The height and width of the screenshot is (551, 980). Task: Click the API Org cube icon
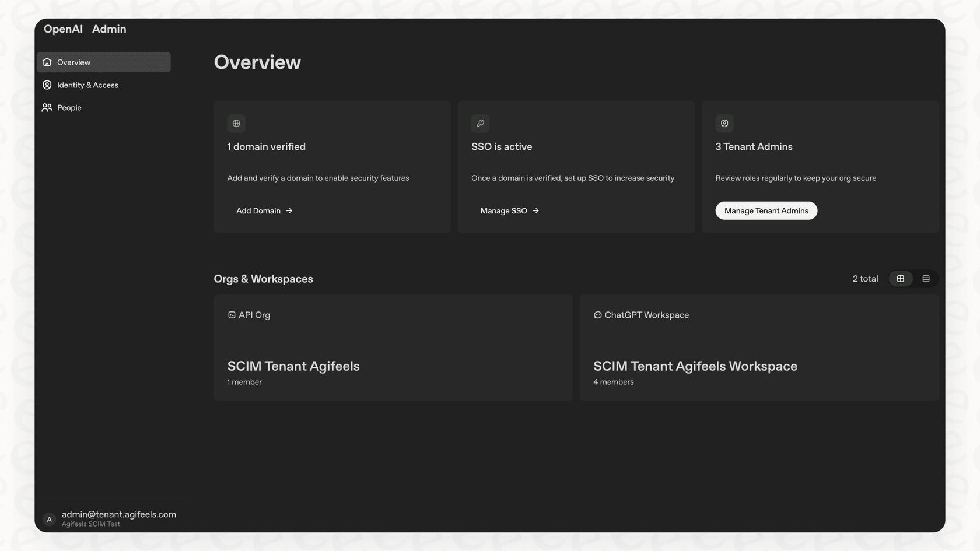click(231, 314)
